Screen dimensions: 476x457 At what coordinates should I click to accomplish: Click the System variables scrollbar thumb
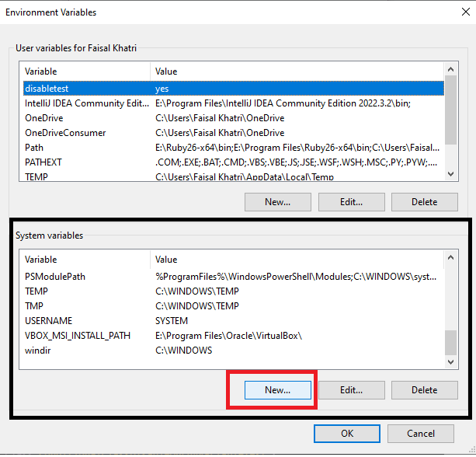(x=451, y=343)
